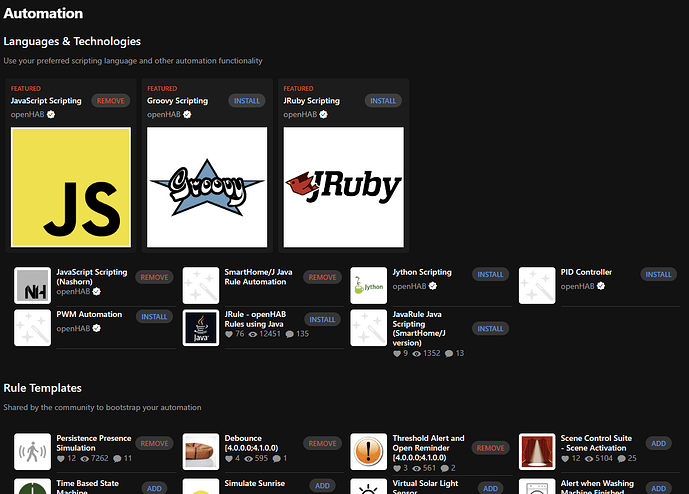Click the Jython logo icon
Screen dimensions: 689x494
[369, 286]
